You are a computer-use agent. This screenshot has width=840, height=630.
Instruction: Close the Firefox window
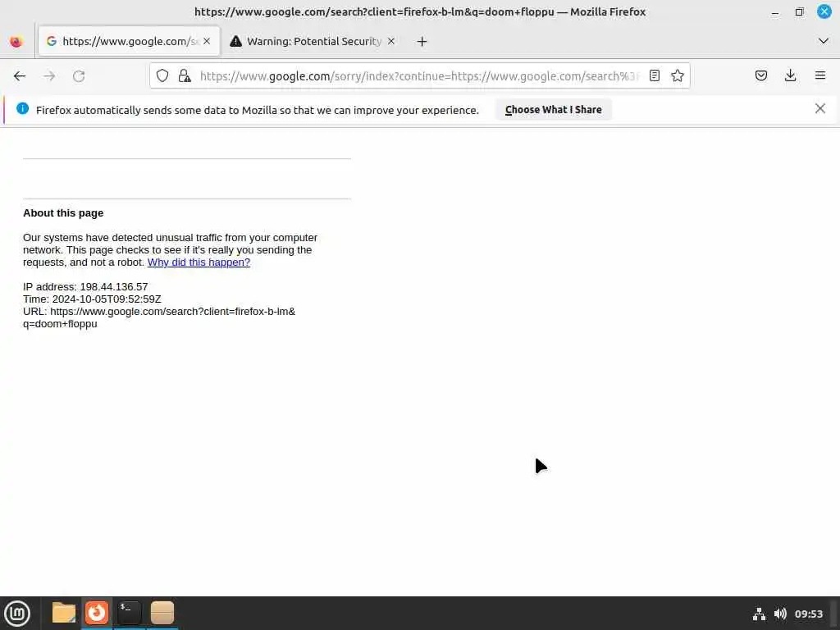pyautogui.click(x=824, y=11)
